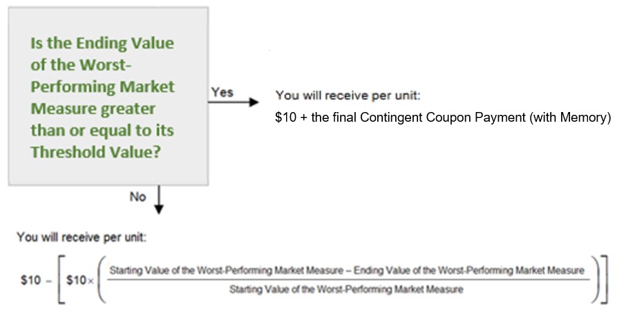
Task: Click the formula numerator text
Action: point(347,270)
